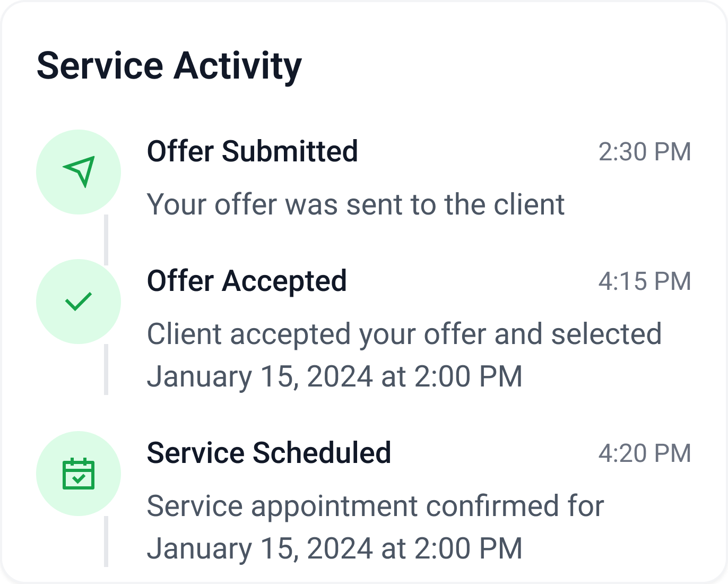Image resolution: width=728 pixels, height=584 pixels.
Task: Click the 4:20 PM timestamp
Action: coord(644,453)
